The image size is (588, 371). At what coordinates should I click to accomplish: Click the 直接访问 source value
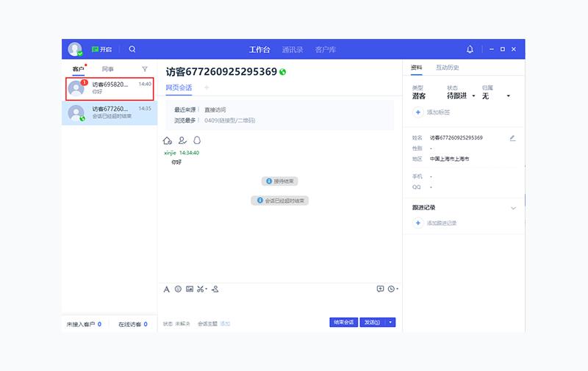click(x=215, y=109)
